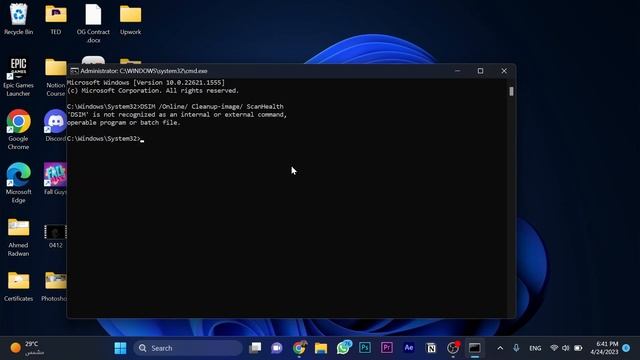Open Task View from taskbar

tap(255, 348)
